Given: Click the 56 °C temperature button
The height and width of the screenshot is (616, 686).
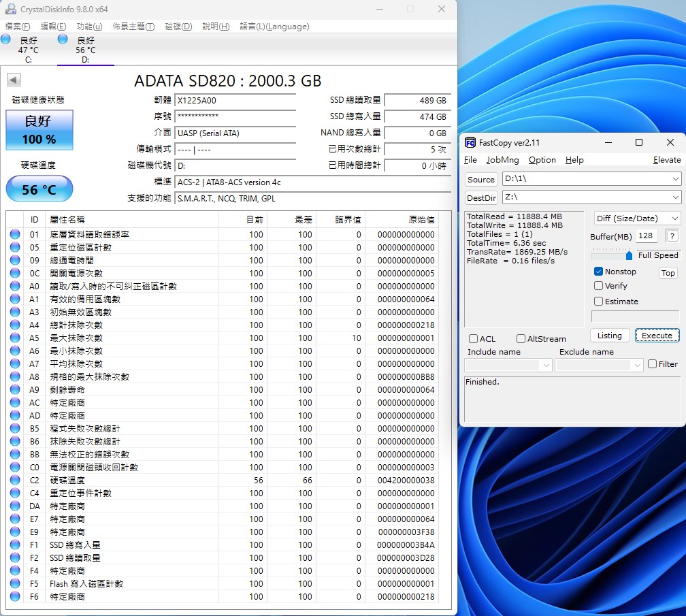Looking at the screenshot, I should tap(39, 189).
